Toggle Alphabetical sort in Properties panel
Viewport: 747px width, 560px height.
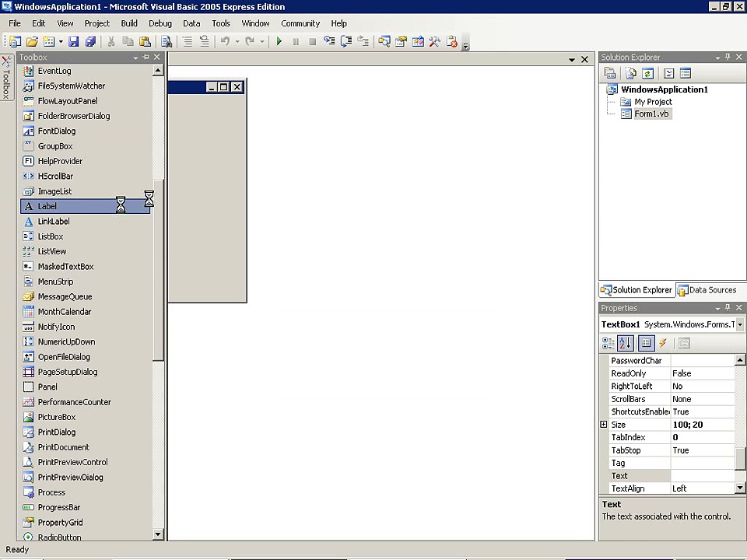tap(626, 343)
